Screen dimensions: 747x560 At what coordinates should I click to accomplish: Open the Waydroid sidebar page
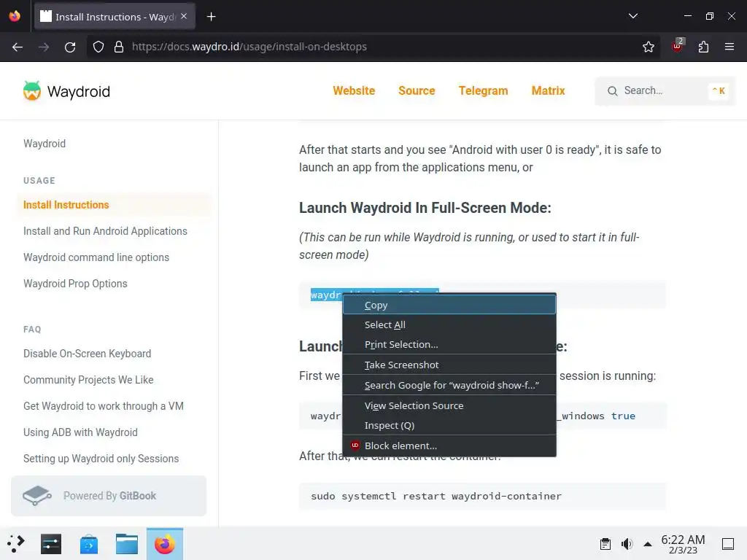coord(44,144)
